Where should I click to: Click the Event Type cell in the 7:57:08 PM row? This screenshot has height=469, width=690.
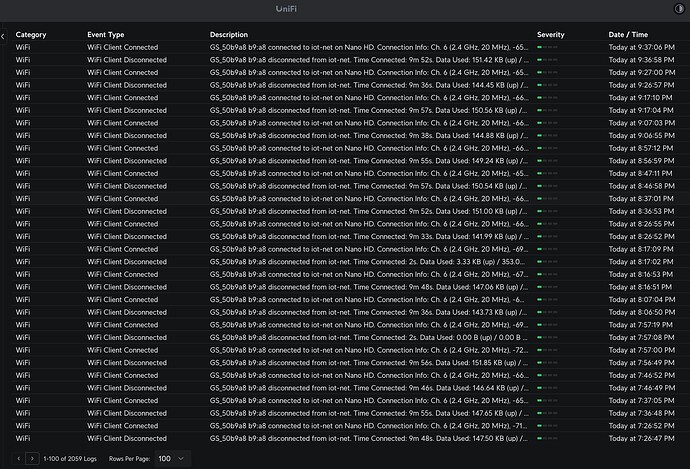click(127, 337)
